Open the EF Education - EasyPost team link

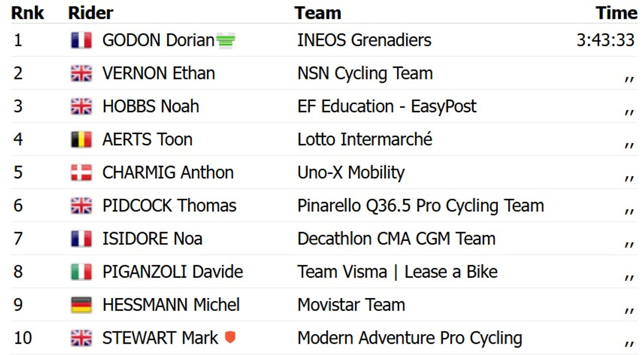coord(386,106)
